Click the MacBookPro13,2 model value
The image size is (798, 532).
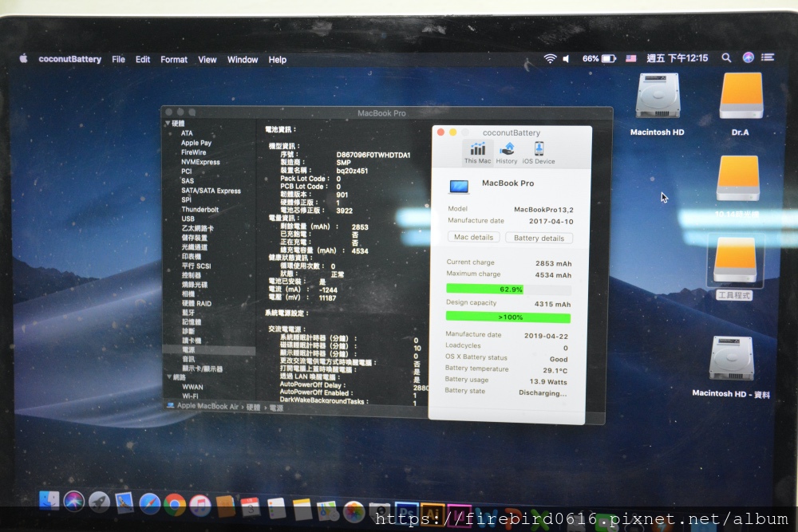coord(543,210)
